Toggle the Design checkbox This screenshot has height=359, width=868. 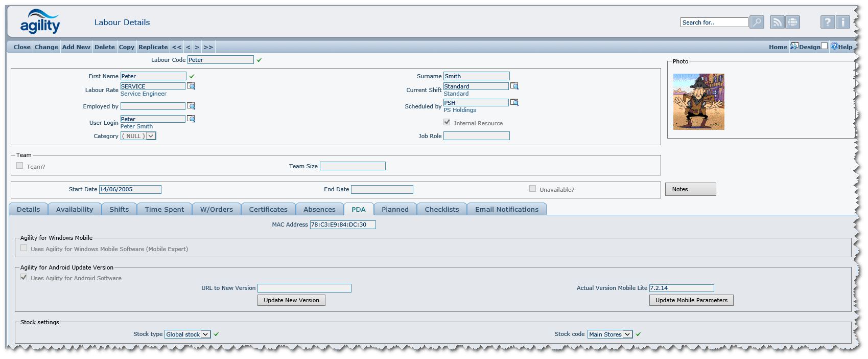(824, 46)
